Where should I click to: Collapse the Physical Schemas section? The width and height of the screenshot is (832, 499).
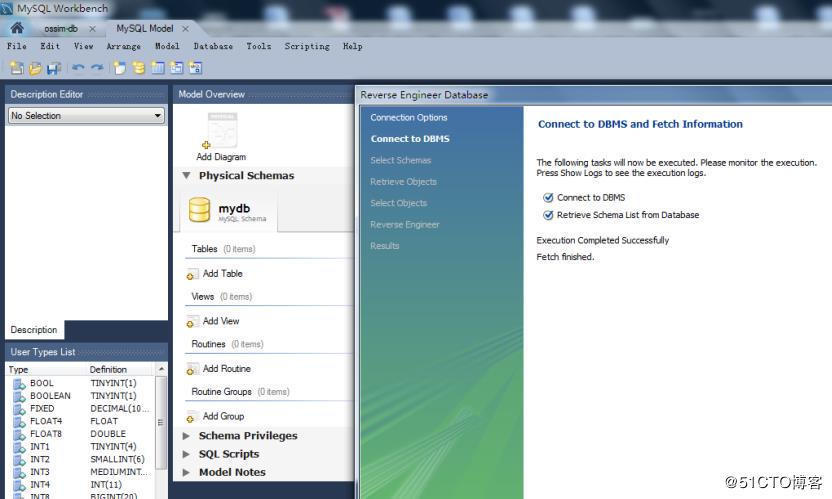coord(186,175)
